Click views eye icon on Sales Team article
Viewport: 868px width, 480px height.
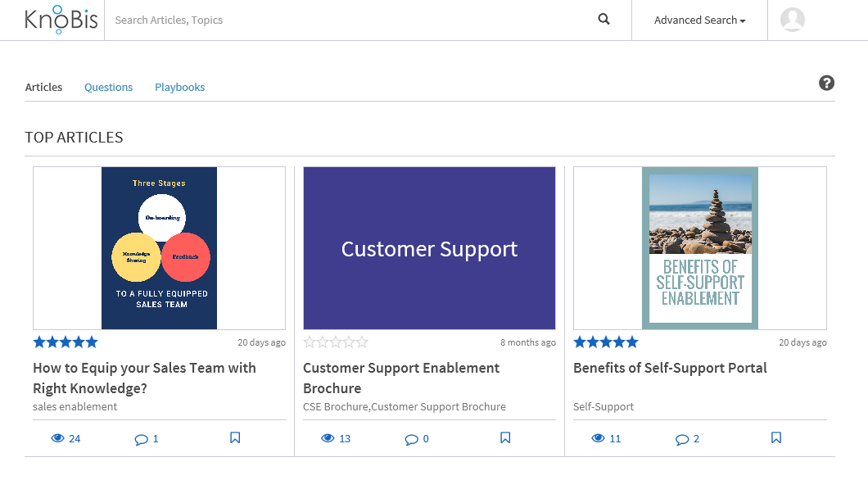pyautogui.click(x=57, y=438)
